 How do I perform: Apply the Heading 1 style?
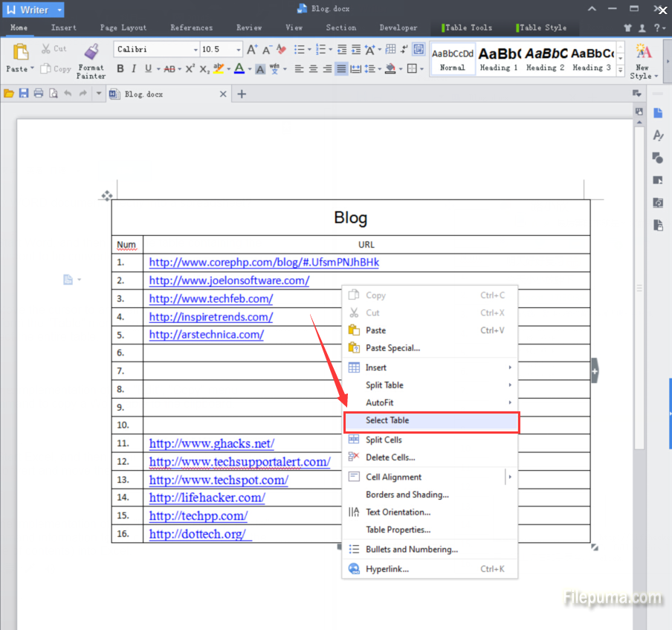coord(499,59)
